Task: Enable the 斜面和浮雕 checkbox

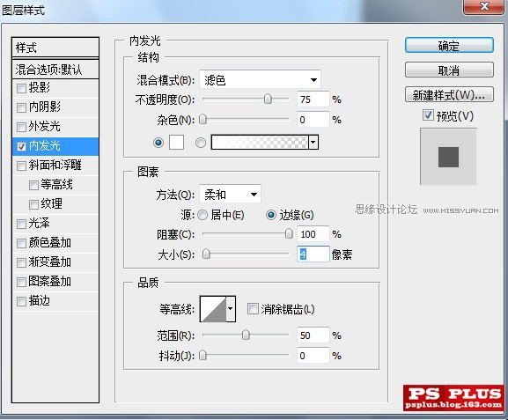Action: (x=21, y=166)
